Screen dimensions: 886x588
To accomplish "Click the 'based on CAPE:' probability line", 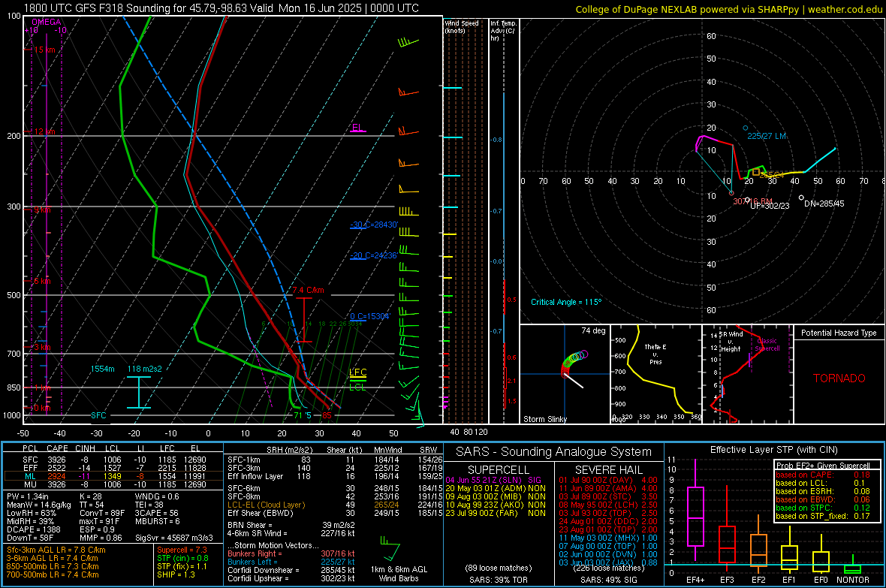I will coord(823,475).
